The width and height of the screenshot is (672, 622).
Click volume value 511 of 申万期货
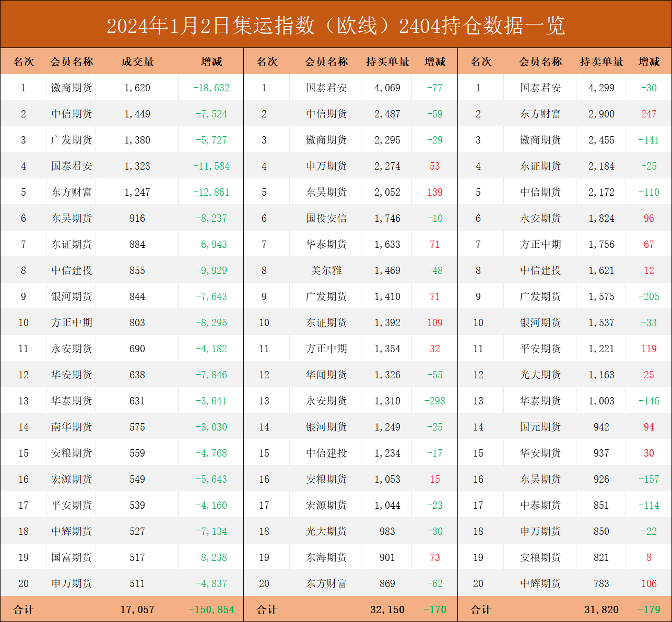coord(137,583)
